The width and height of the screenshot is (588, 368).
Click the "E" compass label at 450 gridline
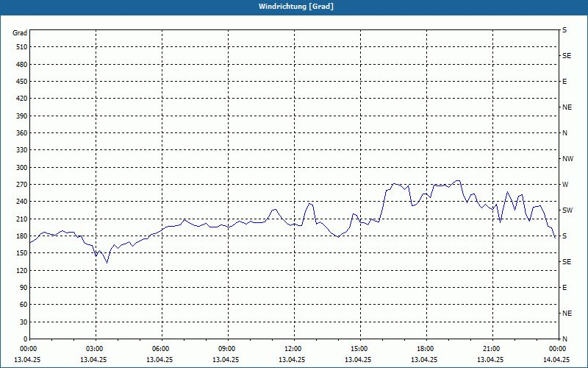point(564,82)
